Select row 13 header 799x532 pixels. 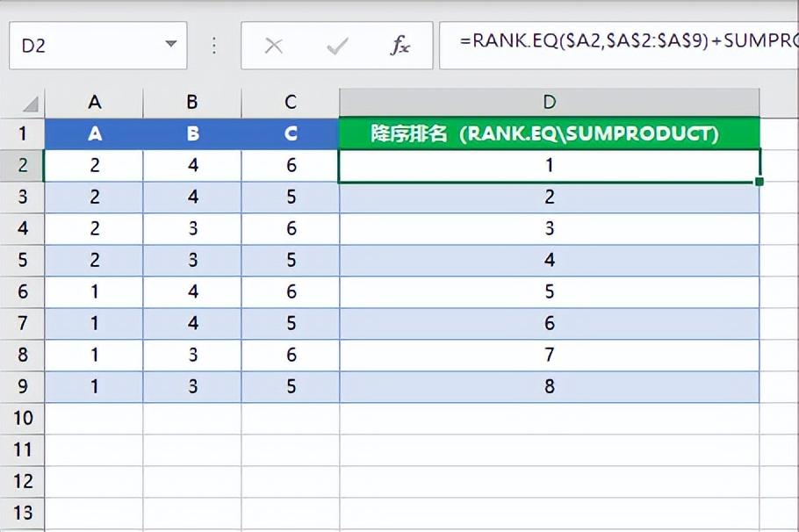(x=23, y=513)
